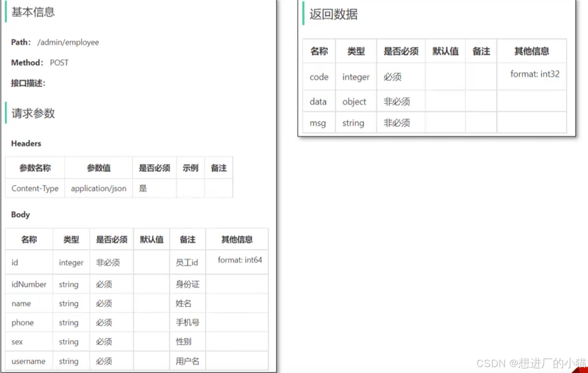Click the 基本信息 section heading
Viewport: 588px width, 373px height.
point(33,12)
